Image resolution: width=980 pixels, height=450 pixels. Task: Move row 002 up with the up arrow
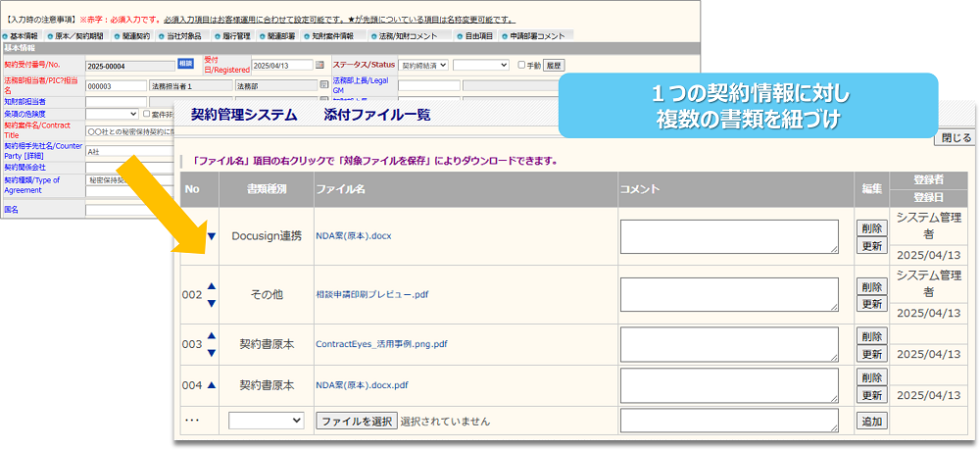pos(211,285)
